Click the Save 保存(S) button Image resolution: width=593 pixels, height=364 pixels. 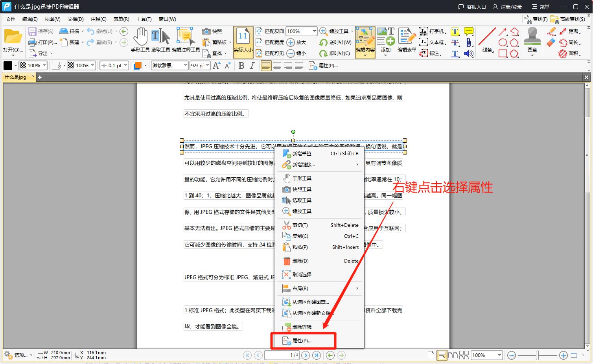tap(41, 31)
